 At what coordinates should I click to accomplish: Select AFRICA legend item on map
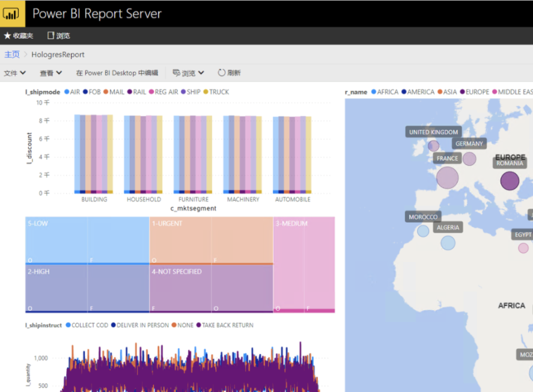point(385,92)
